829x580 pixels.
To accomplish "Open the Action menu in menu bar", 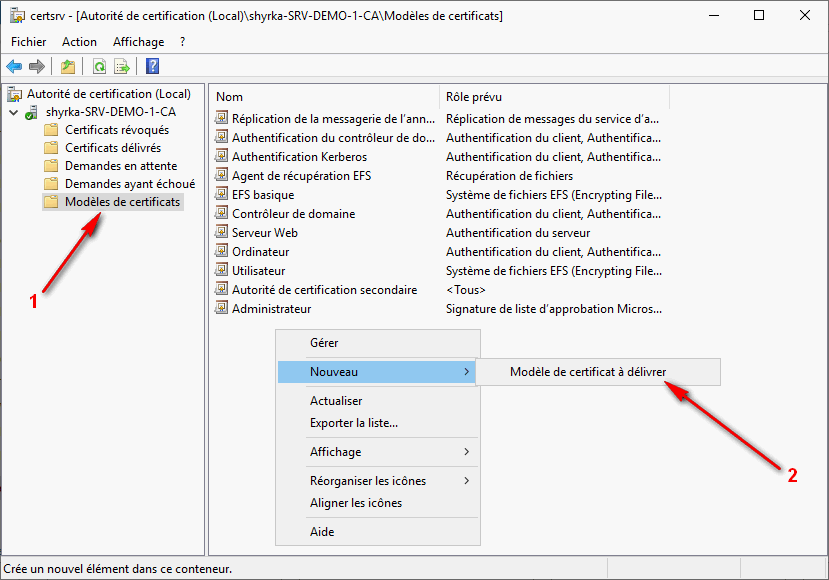I will coord(79,42).
